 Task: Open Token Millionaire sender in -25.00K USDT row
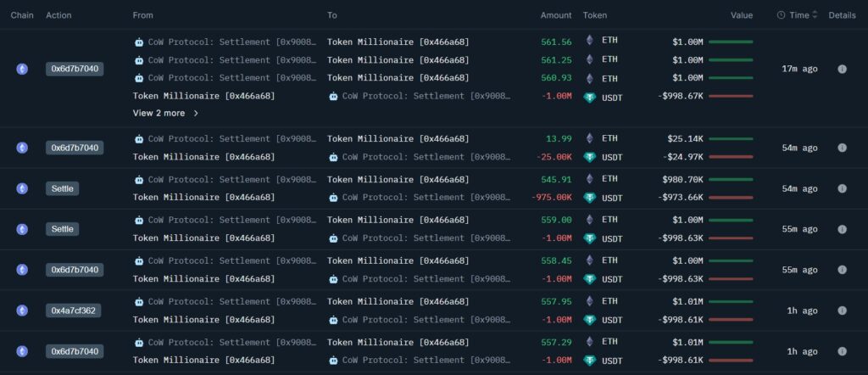(203, 157)
